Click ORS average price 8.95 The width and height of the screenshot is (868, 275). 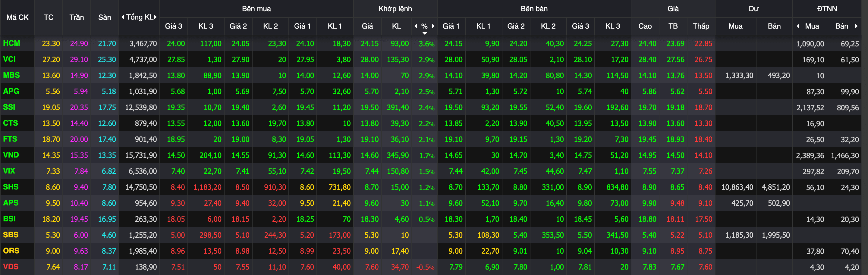pos(677,251)
